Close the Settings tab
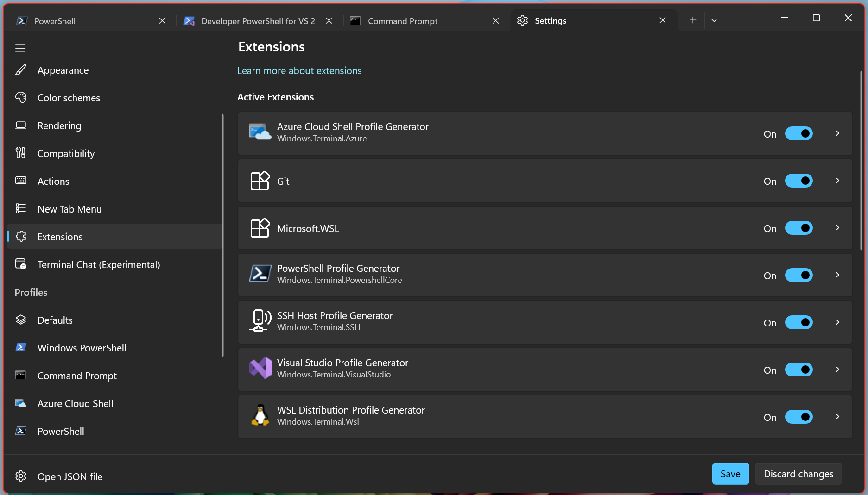This screenshot has width=868, height=495. (663, 20)
